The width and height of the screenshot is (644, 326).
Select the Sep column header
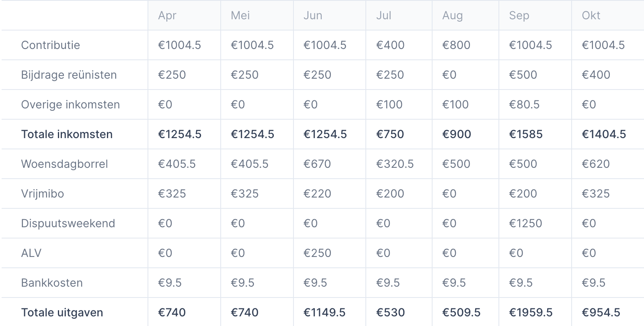coord(519,16)
